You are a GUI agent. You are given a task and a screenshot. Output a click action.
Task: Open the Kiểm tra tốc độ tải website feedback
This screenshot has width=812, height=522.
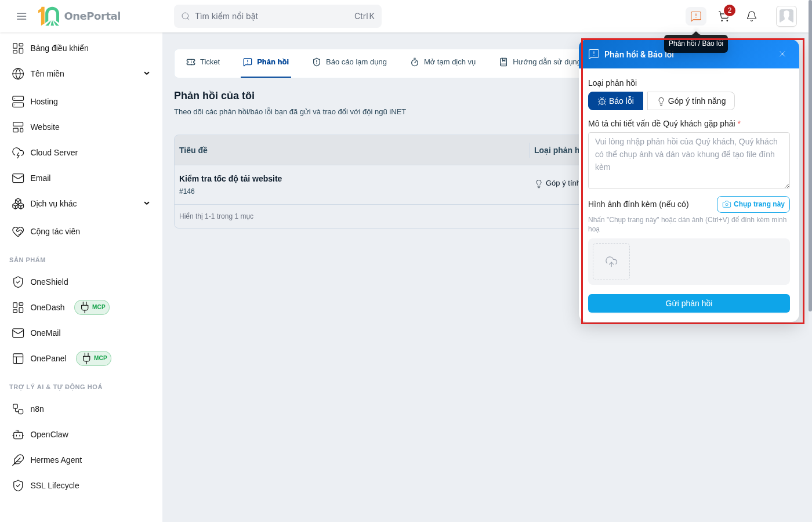[230, 179]
